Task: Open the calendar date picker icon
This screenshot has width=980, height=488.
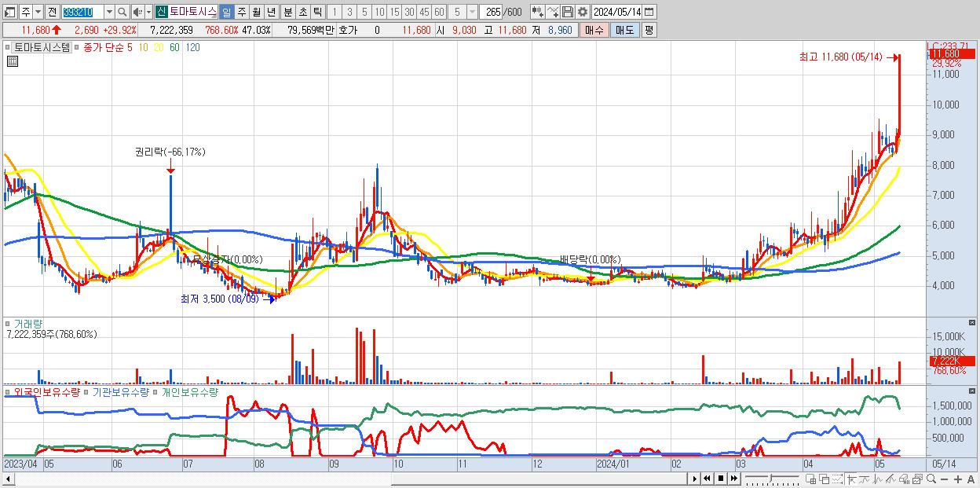Action: [649, 12]
